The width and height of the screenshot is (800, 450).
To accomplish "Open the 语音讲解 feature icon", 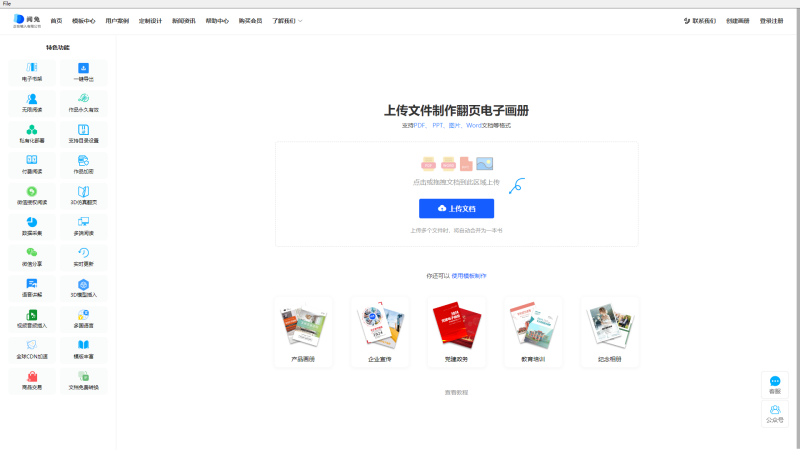I will (x=32, y=284).
